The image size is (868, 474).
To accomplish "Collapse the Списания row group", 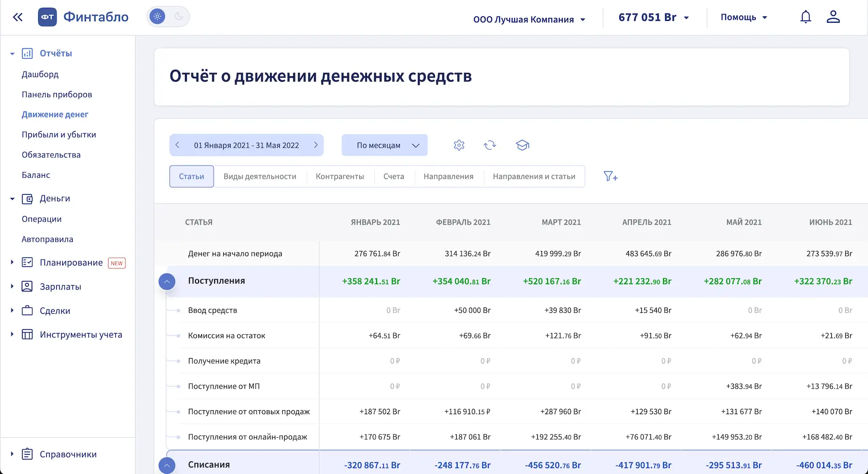I will point(167,465).
